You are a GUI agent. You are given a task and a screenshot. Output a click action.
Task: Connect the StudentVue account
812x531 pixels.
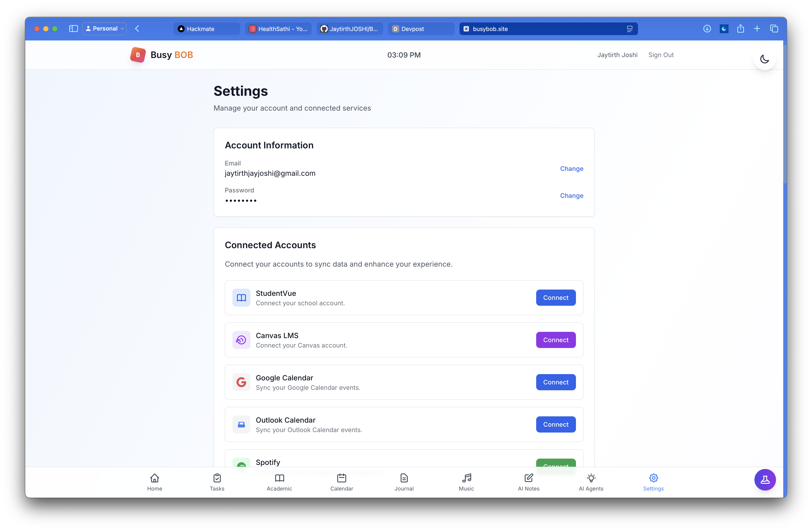click(555, 298)
